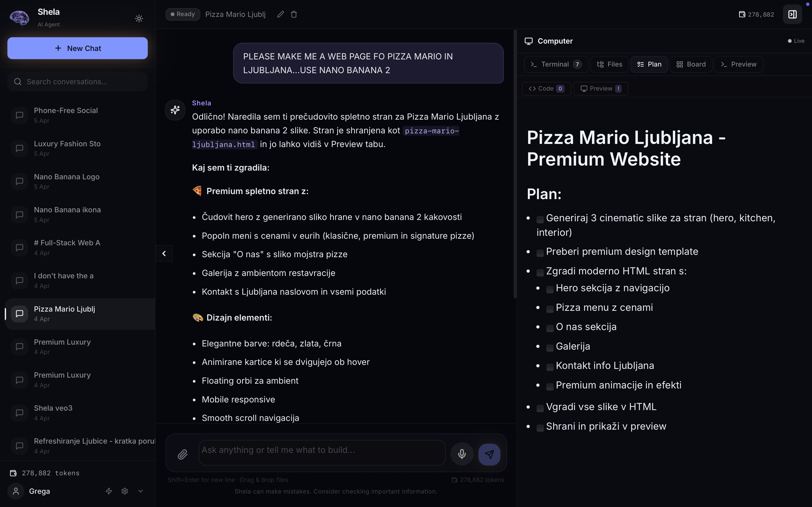The height and width of the screenshot is (507, 812).
Task: Collapse the sidebar with the left chevron
Action: click(164, 253)
